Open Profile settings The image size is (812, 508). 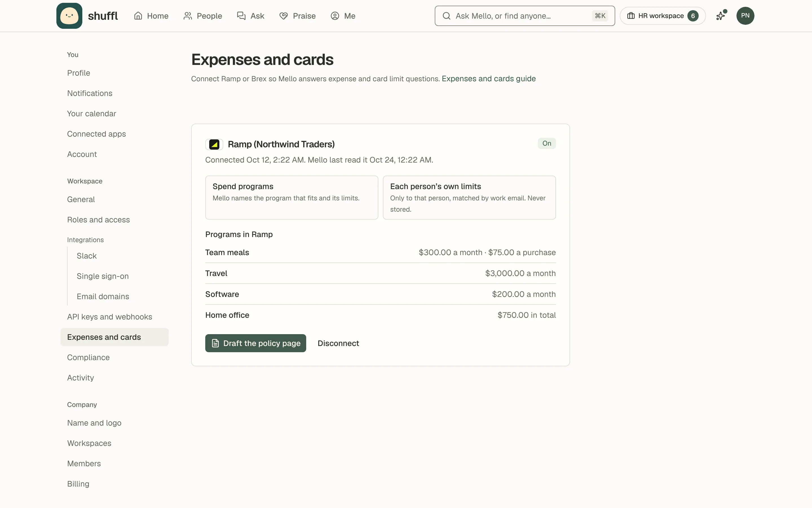114,73
